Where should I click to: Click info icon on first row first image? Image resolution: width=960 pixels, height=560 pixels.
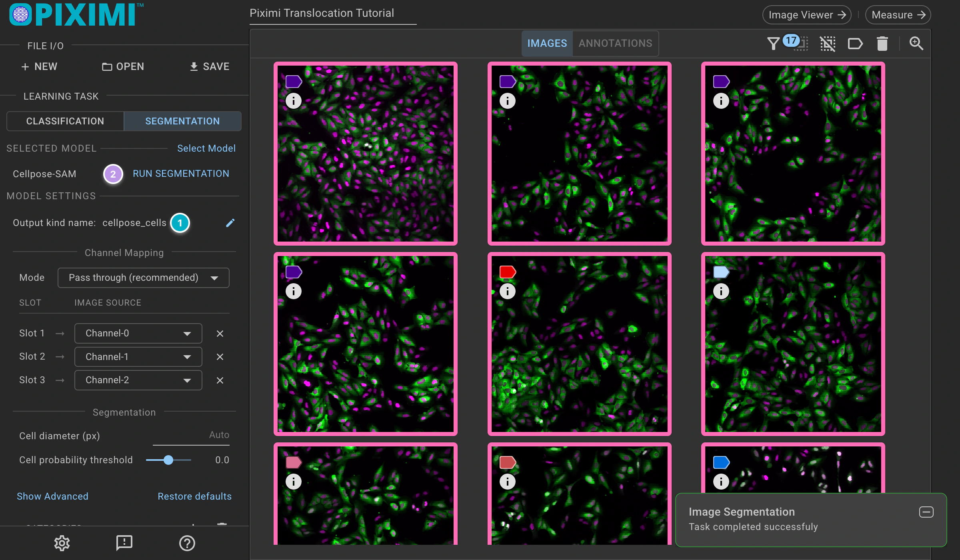click(294, 101)
